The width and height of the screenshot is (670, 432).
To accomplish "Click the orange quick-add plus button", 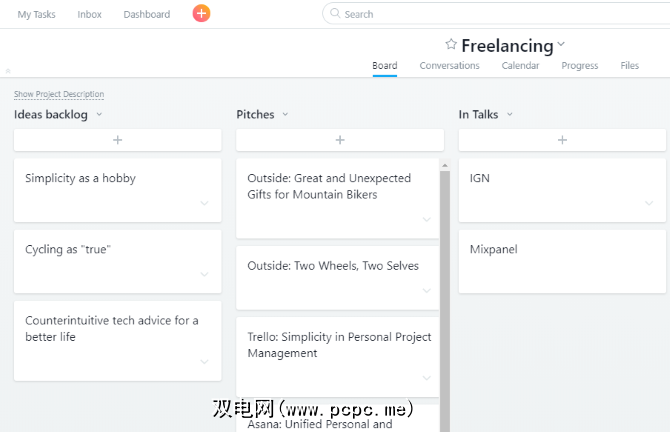I will [x=201, y=14].
